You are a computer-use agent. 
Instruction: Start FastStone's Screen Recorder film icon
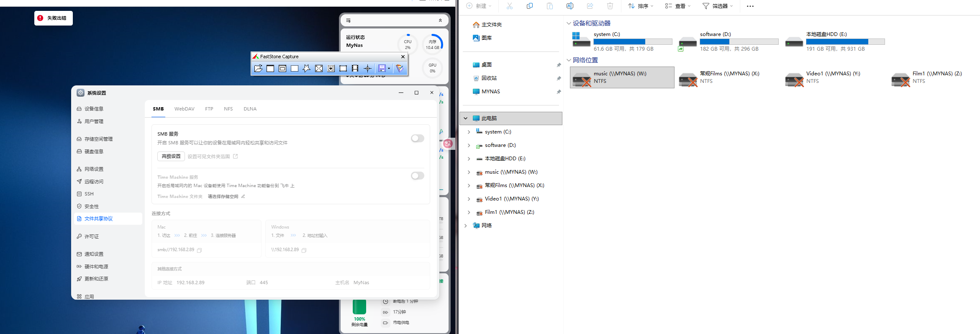tap(355, 68)
